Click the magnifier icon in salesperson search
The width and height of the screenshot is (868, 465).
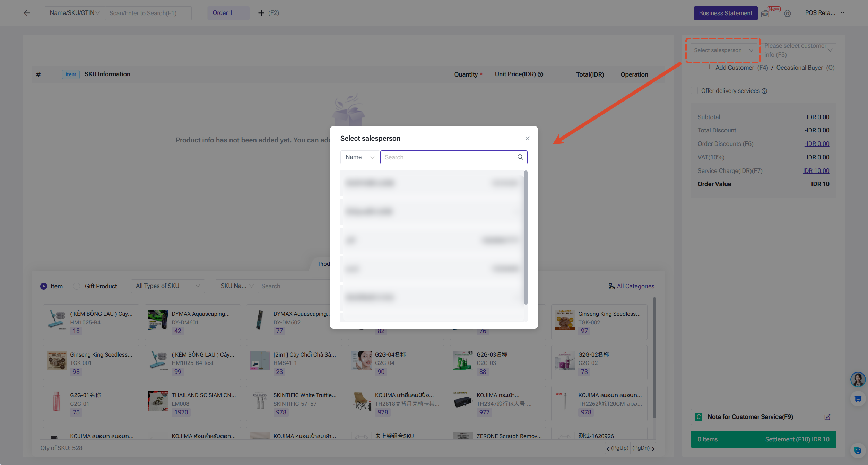[520, 157]
